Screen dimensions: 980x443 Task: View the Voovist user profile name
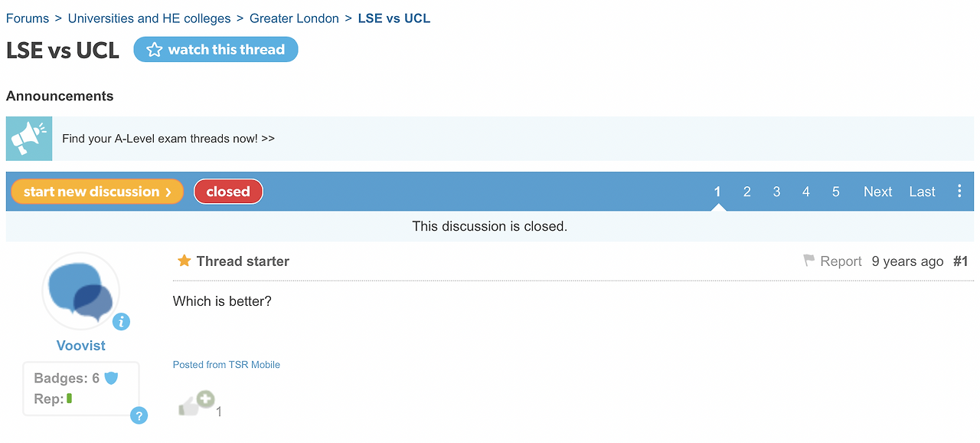[x=81, y=346]
